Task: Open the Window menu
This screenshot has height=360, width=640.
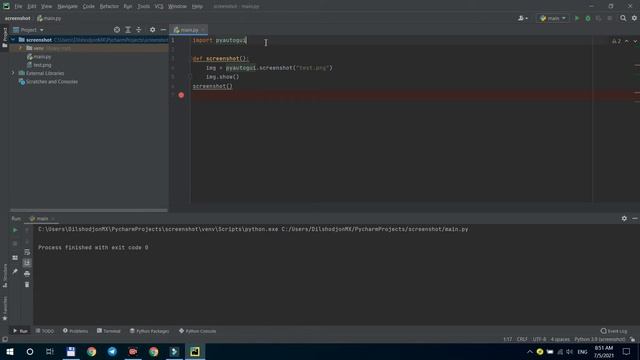Action: coord(177,7)
